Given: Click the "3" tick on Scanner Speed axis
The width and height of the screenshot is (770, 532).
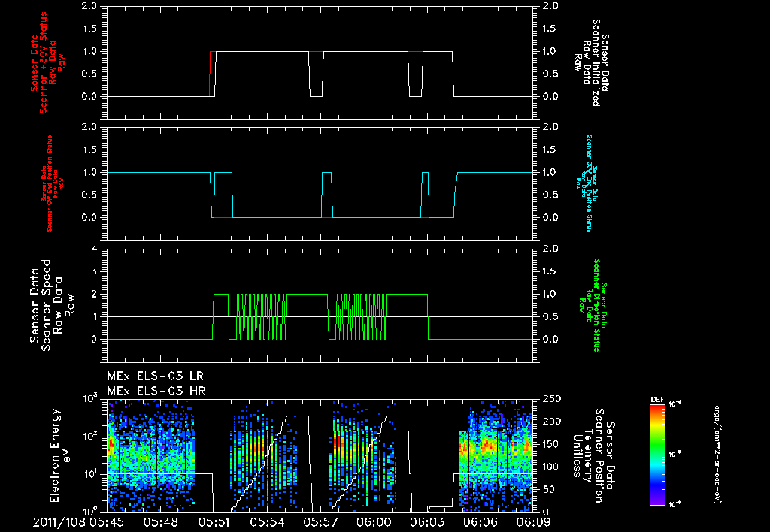Looking at the screenshot, I should tap(94, 271).
